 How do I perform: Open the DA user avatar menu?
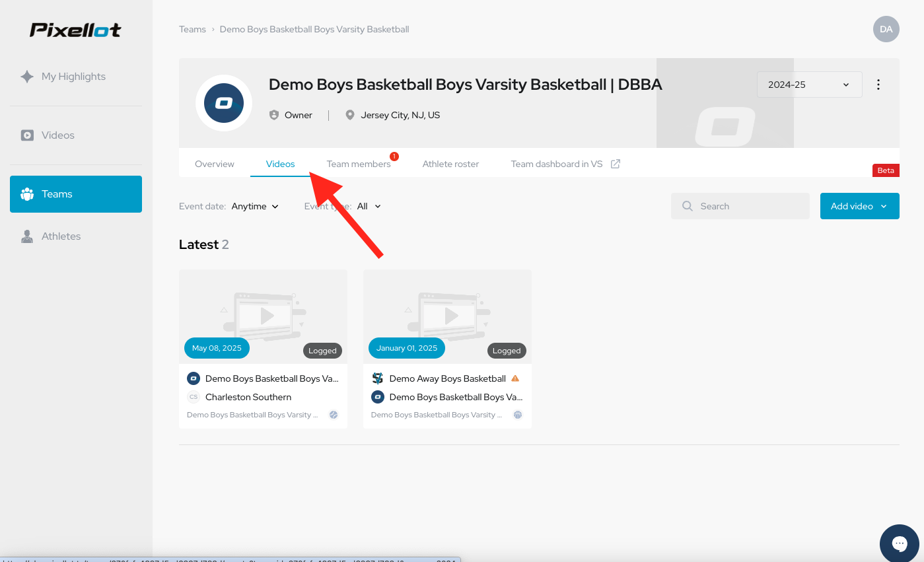pos(886,29)
